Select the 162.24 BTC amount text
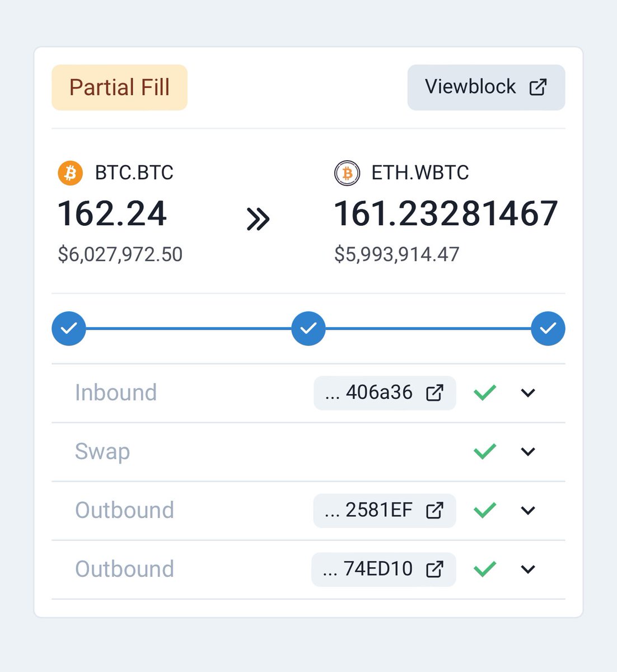This screenshot has height=672, width=617. (113, 214)
